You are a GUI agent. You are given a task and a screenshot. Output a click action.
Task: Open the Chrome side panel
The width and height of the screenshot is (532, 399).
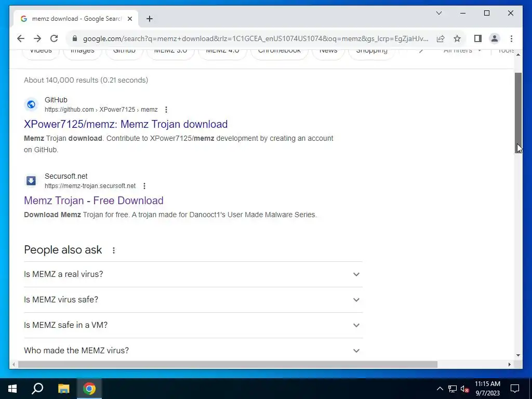click(478, 38)
